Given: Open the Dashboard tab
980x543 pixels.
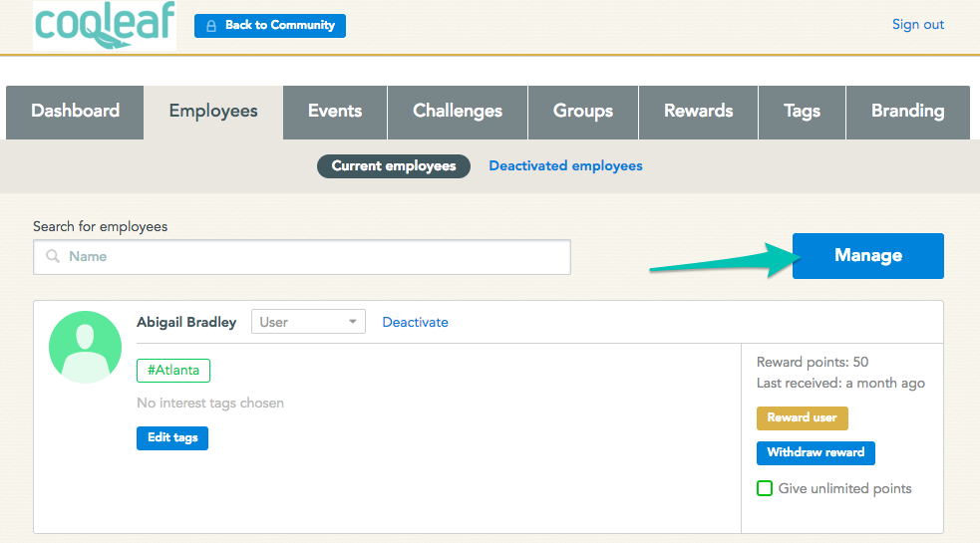Looking at the screenshot, I should click(75, 112).
